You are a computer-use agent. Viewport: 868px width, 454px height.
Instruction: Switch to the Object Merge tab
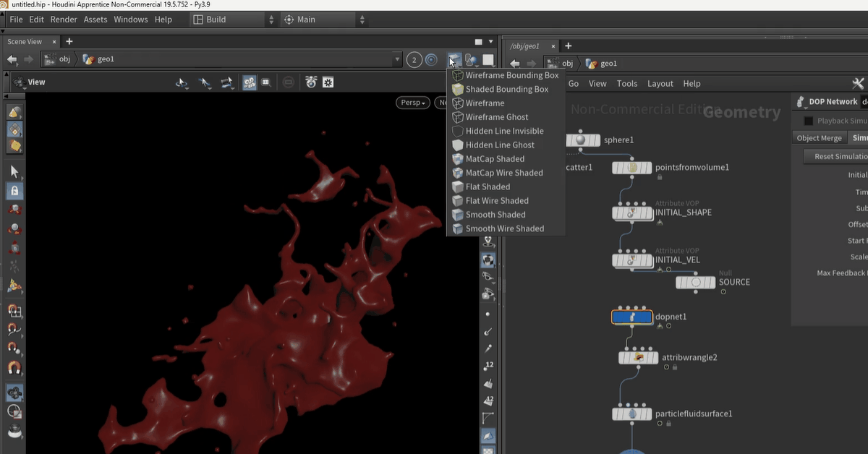819,138
